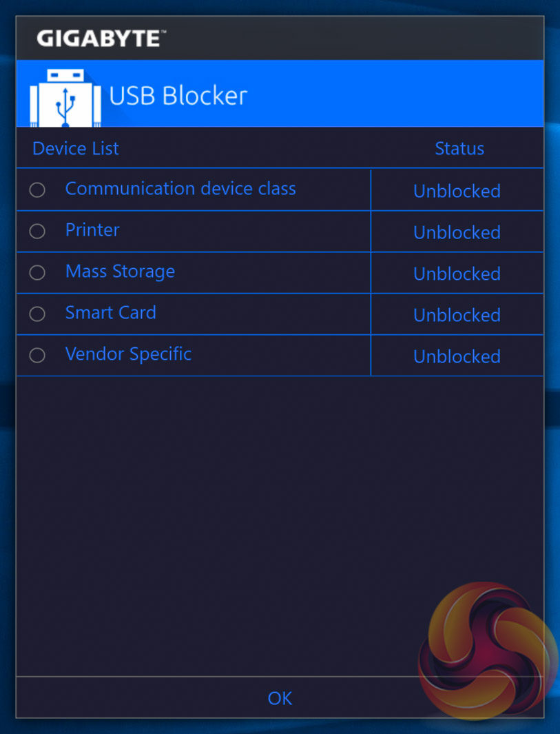Click Unblocked status for Communication device class
Viewport: 560px width, 734px height.
(457, 191)
